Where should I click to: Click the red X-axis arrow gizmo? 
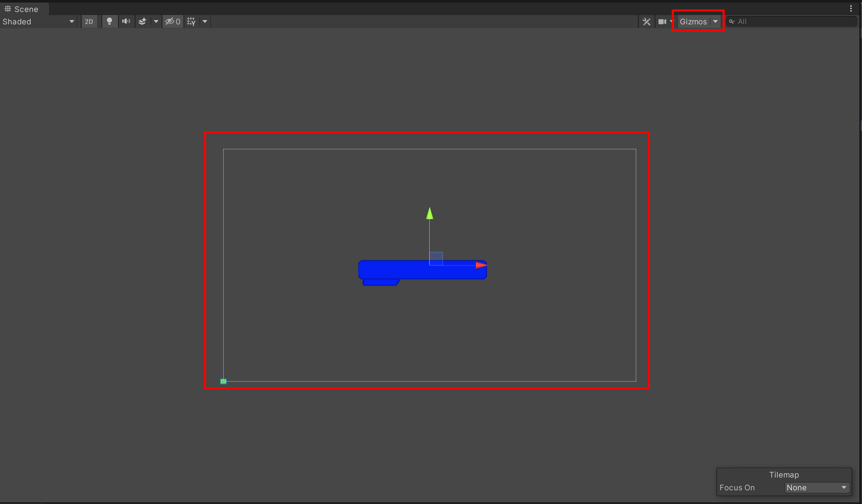pyautogui.click(x=481, y=265)
